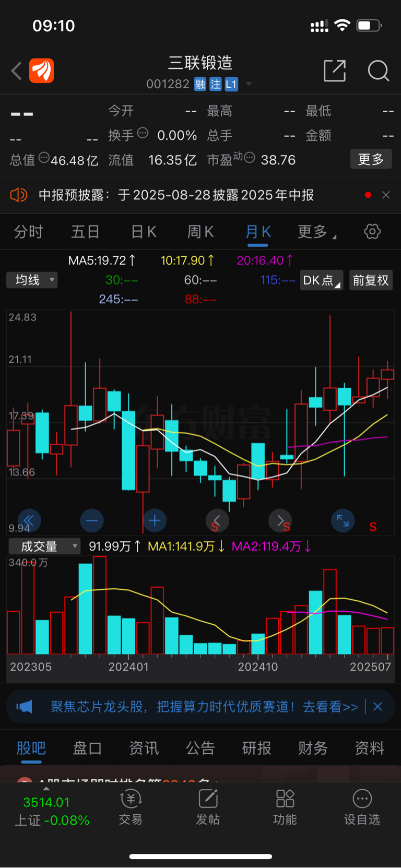
Task: Tap the volume value 91.99万
Action: coord(114,546)
